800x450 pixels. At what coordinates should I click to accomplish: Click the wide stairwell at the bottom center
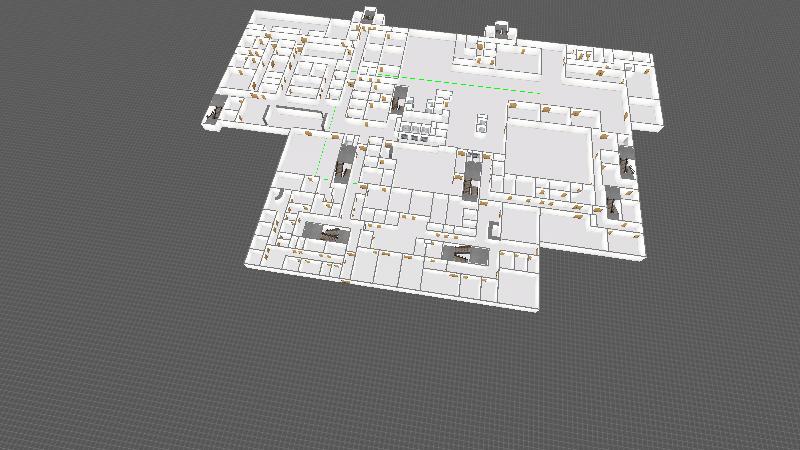pyautogui.click(x=462, y=254)
